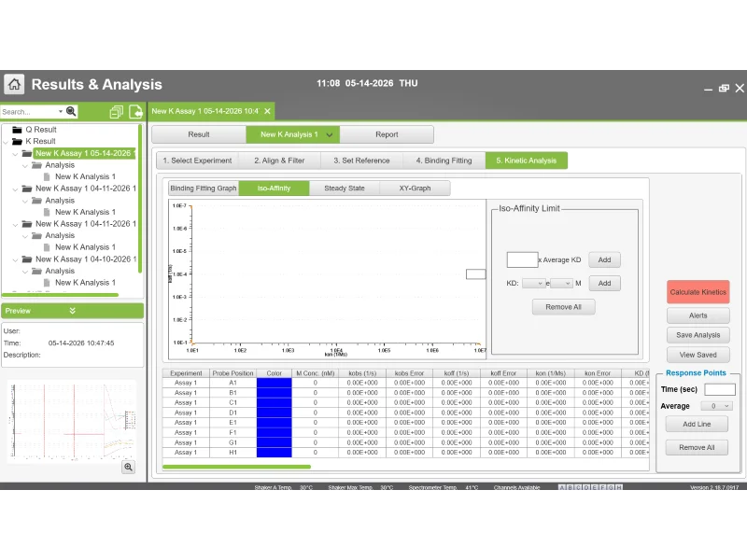Open the KD mantissa dropdown
Image resolution: width=747 pixels, height=560 pixels.
point(533,284)
